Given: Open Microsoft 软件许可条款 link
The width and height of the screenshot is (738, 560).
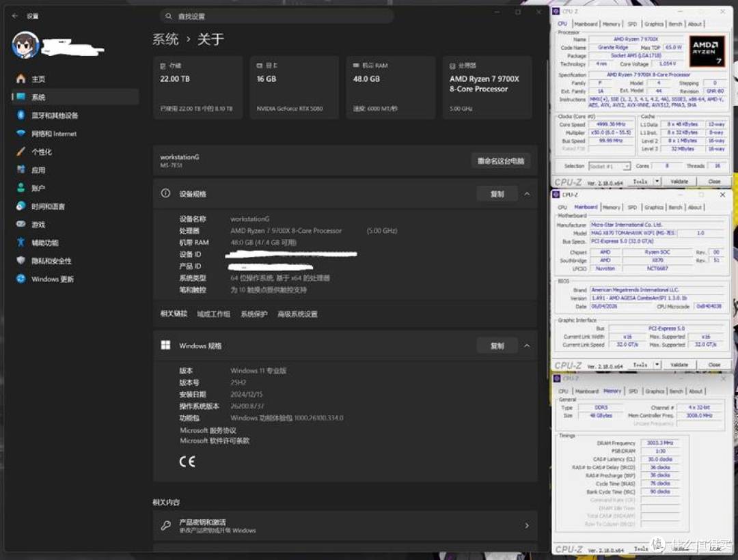Looking at the screenshot, I should coord(215,440).
